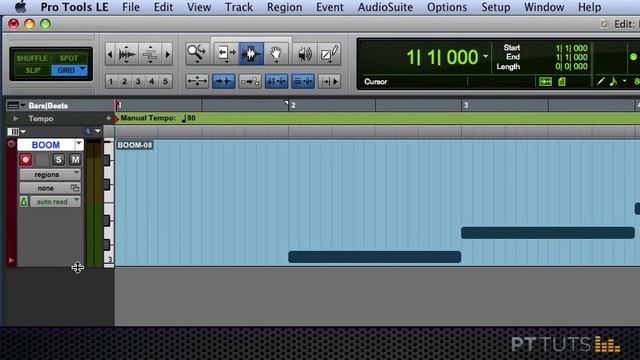Mute the BOOM track

(x=75, y=160)
